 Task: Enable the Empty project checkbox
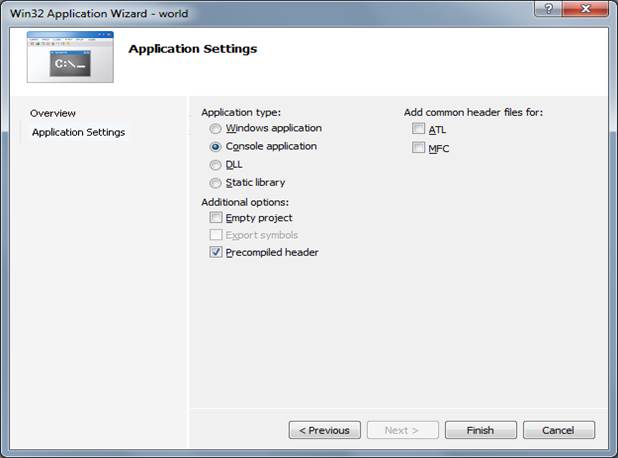coord(216,218)
